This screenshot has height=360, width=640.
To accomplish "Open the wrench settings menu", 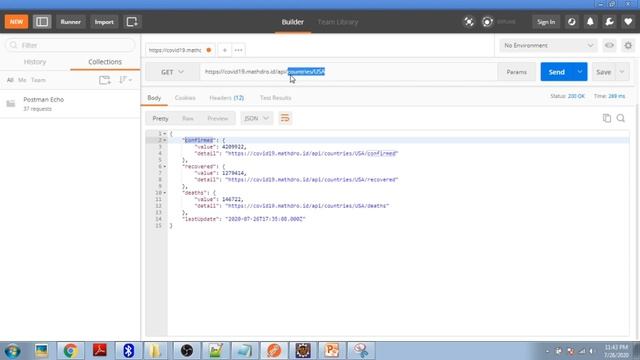I will [x=609, y=22].
